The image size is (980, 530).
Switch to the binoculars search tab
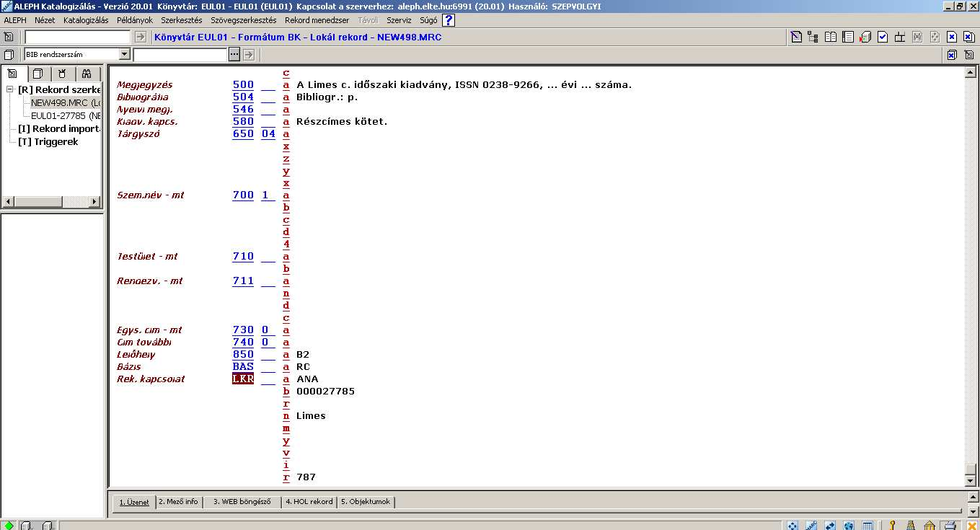tap(86, 74)
